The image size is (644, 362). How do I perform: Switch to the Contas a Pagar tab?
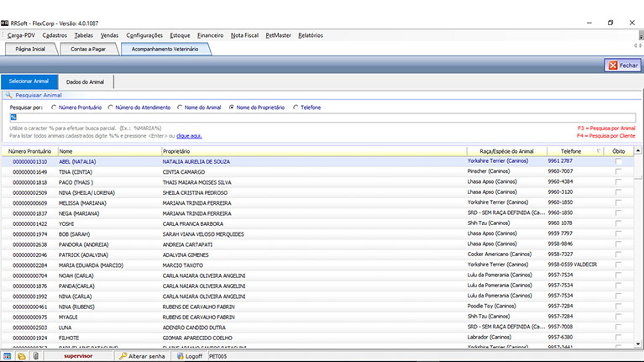(89, 50)
